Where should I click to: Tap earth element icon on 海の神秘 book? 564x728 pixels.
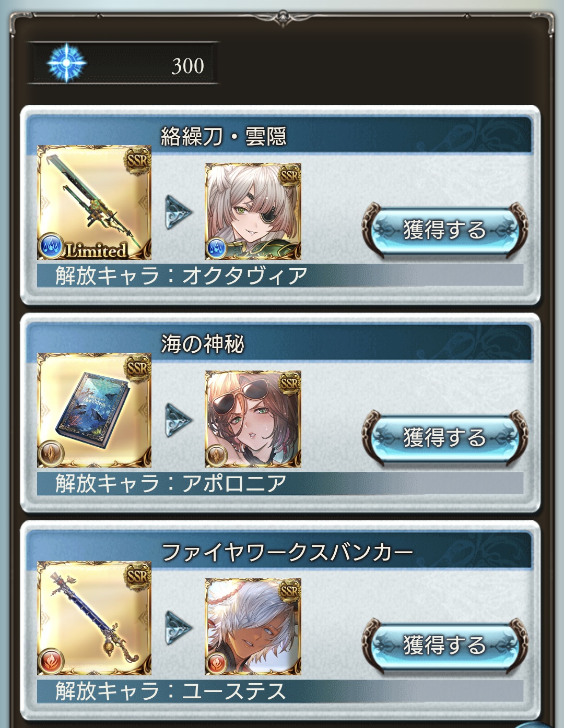[x=51, y=454]
